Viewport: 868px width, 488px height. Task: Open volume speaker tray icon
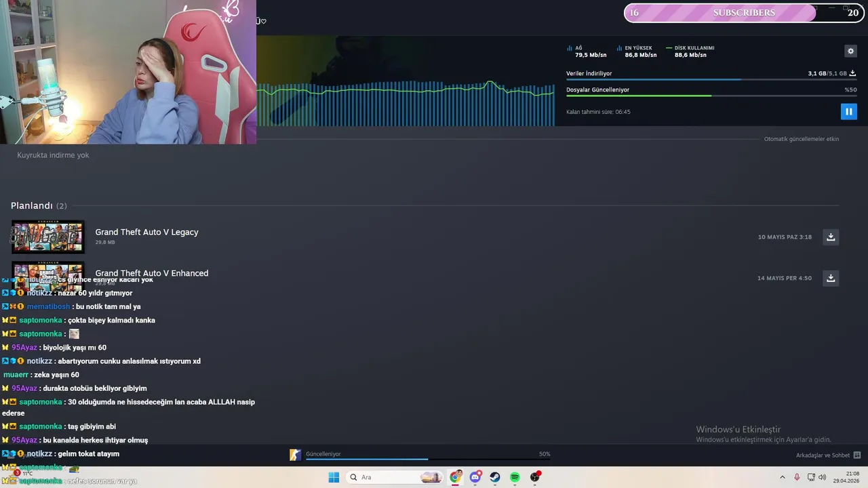click(823, 477)
